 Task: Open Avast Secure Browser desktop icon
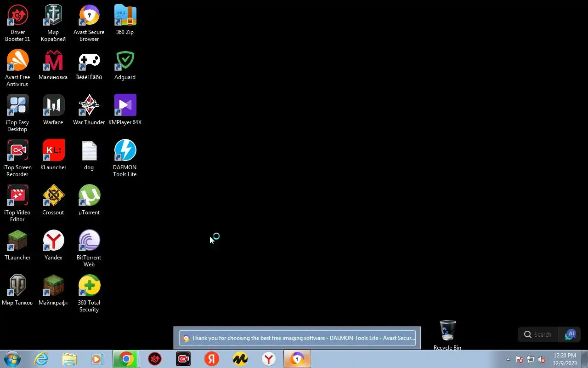tap(89, 23)
